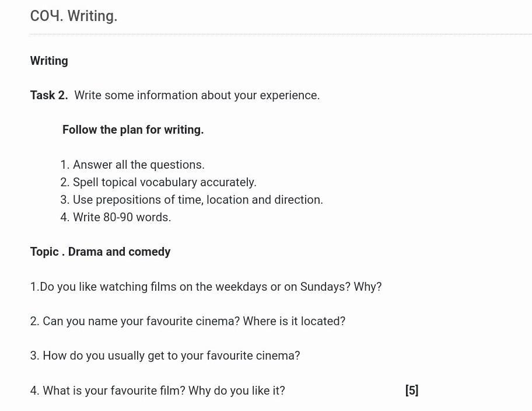Image resolution: width=532 pixels, height=411 pixels.
Task: Click the dotted divider line under the title
Action: (x=281, y=34)
